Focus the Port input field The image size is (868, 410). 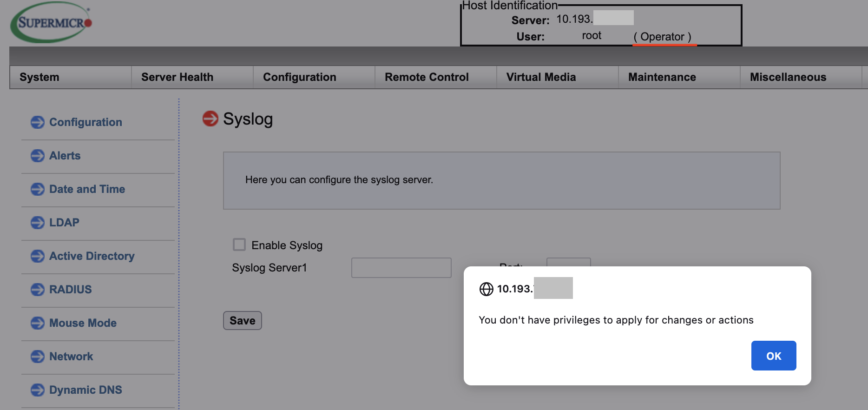[569, 262]
